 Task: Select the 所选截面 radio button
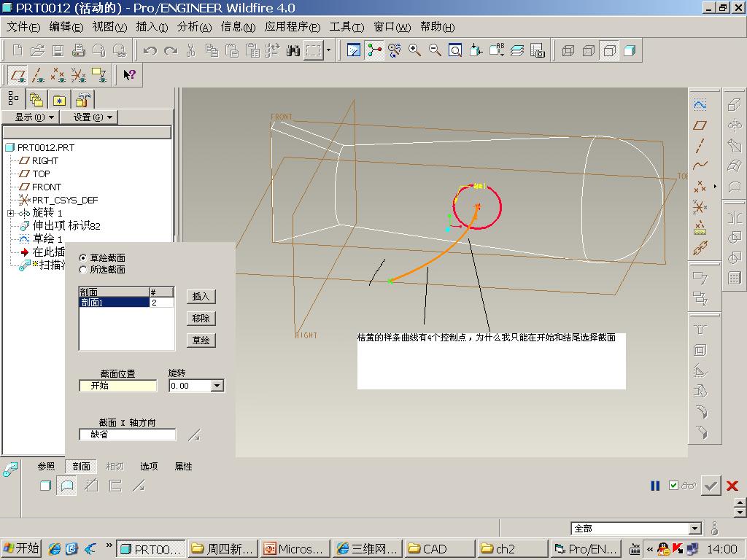coord(83,270)
